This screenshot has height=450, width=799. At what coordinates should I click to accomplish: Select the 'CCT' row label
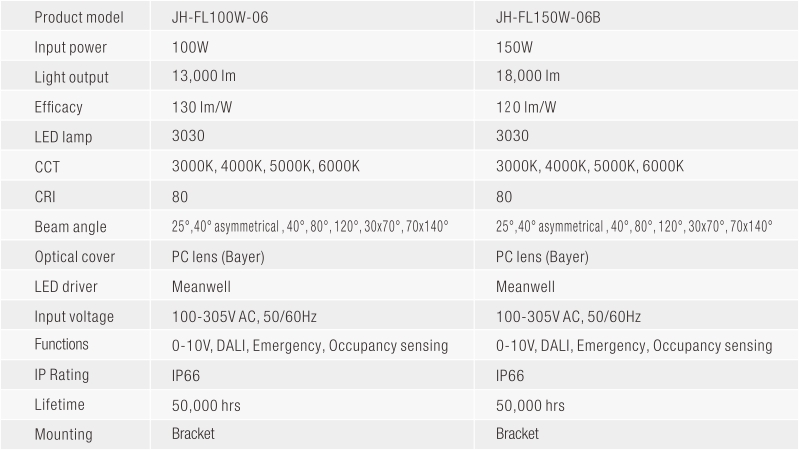pyautogui.click(x=47, y=167)
